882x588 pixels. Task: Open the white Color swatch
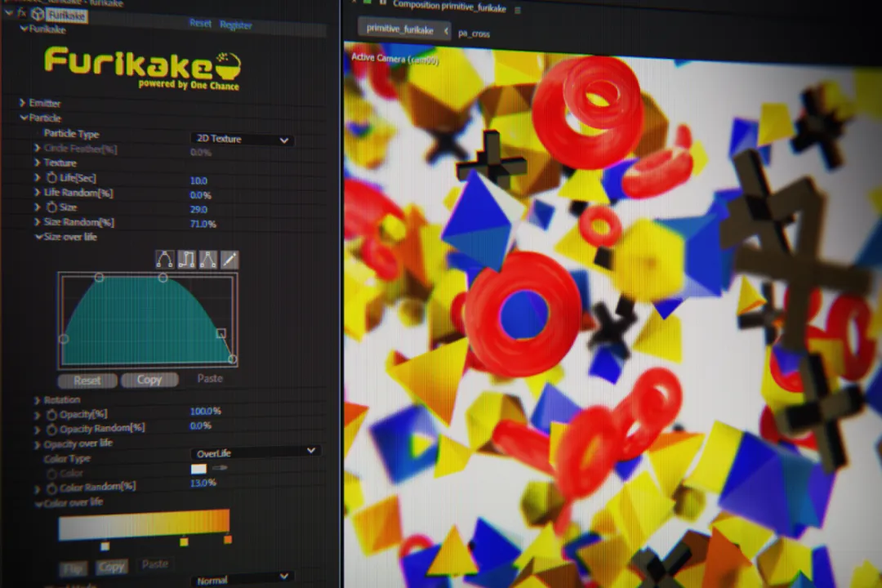(198, 468)
